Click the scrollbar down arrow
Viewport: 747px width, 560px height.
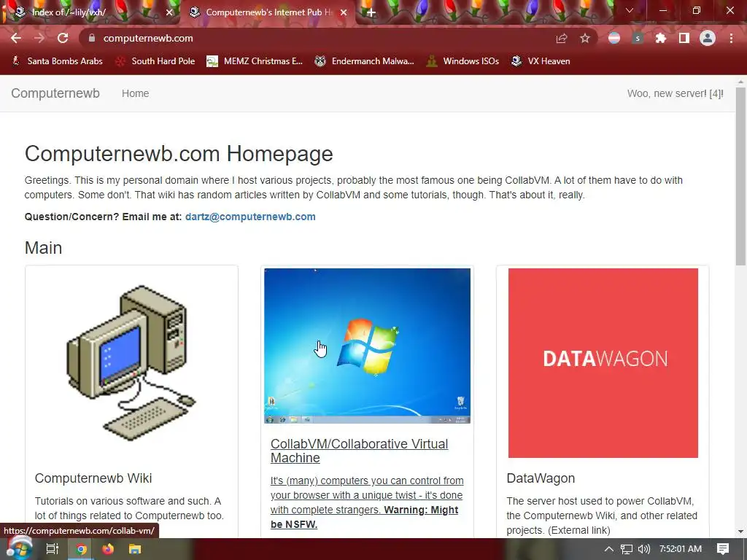740,532
